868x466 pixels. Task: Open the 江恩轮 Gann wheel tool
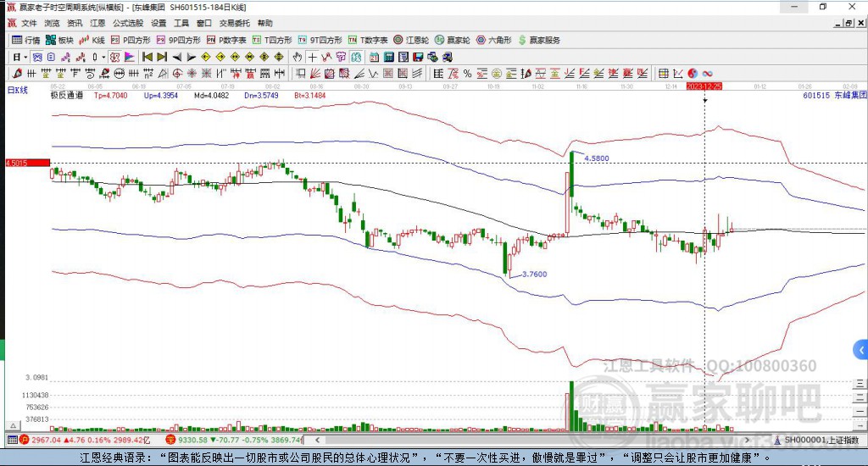tap(411, 40)
